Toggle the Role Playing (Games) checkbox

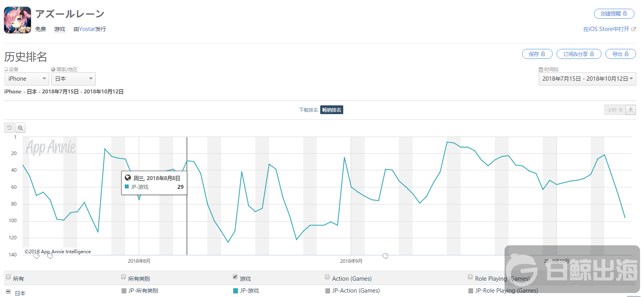(470, 277)
